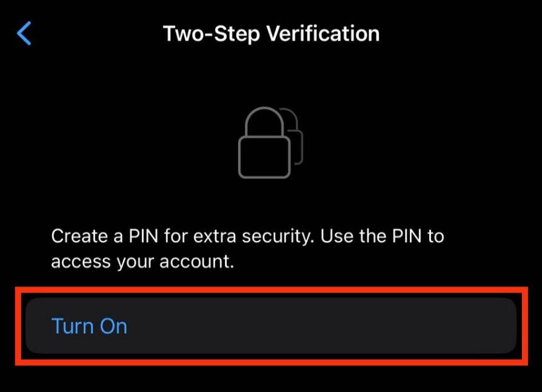Tap the blue back chevron
This screenshot has width=542, height=392.
24,33
